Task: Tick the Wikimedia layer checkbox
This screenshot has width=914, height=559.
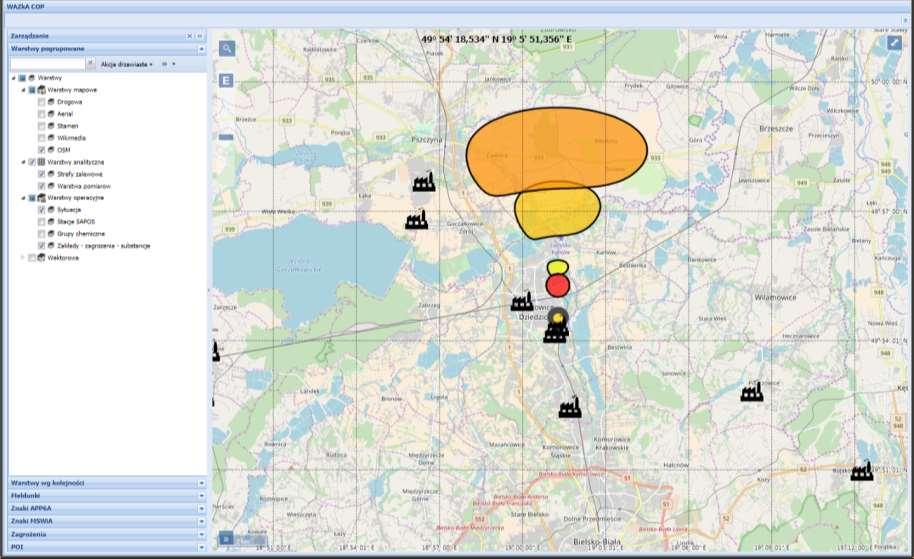Action: coord(41,138)
